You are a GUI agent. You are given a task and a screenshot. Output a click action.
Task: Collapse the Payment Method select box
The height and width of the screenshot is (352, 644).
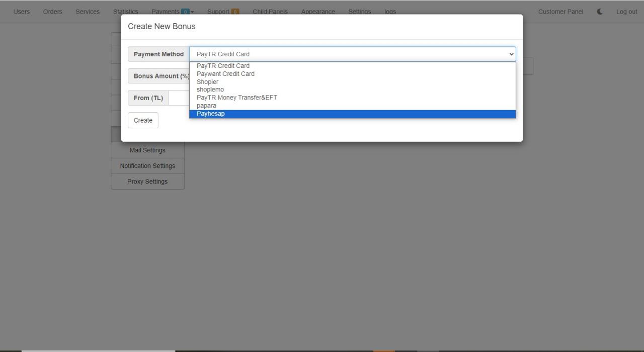pyautogui.click(x=352, y=54)
